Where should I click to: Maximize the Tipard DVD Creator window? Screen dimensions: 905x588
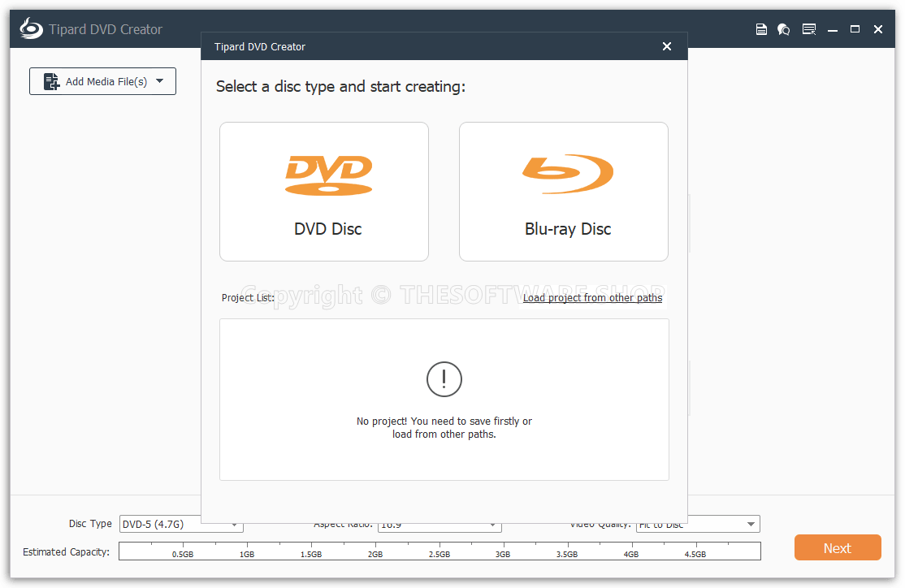coord(855,29)
